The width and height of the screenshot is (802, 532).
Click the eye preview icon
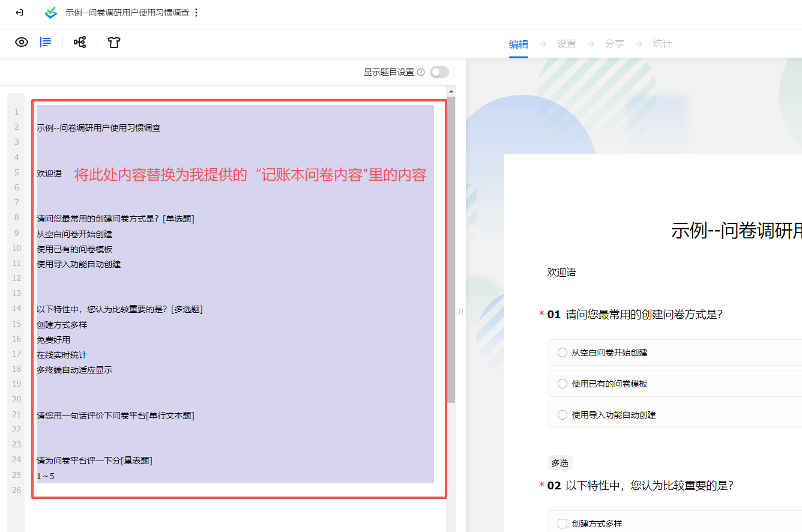click(x=22, y=42)
